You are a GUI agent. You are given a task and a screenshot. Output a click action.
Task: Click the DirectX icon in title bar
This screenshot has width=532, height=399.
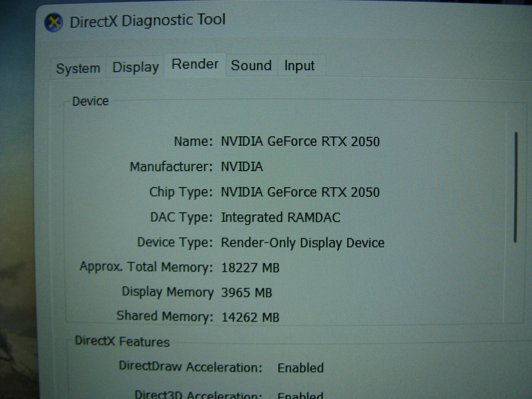click(54, 23)
